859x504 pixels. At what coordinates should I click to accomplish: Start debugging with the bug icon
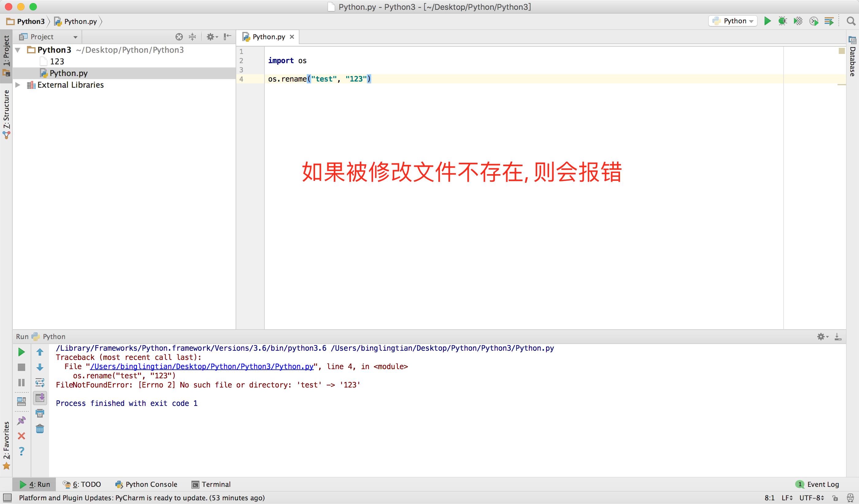[x=782, y=21]
